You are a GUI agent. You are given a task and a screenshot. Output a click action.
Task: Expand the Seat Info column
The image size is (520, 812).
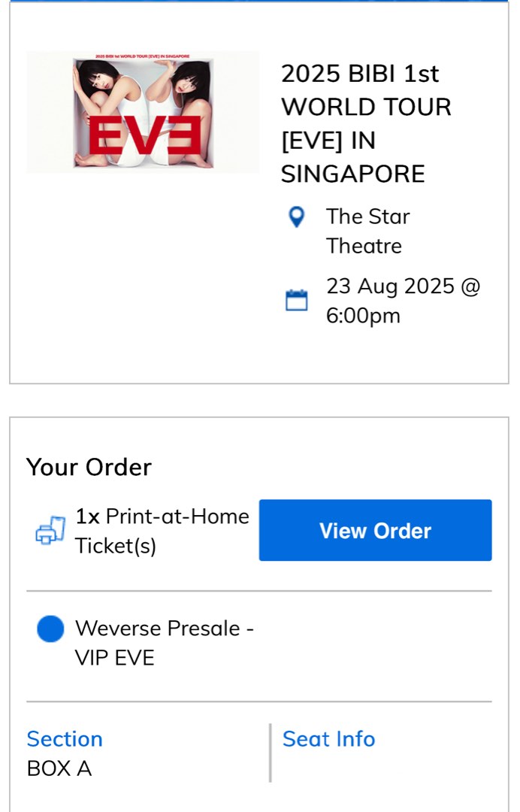coord(328,740)
